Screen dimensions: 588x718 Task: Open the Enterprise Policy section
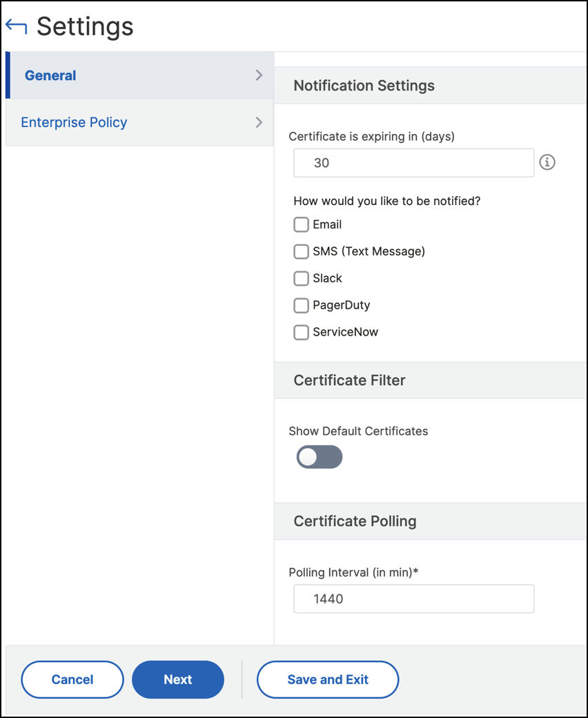pyautogui.click(x=139, y=122)
